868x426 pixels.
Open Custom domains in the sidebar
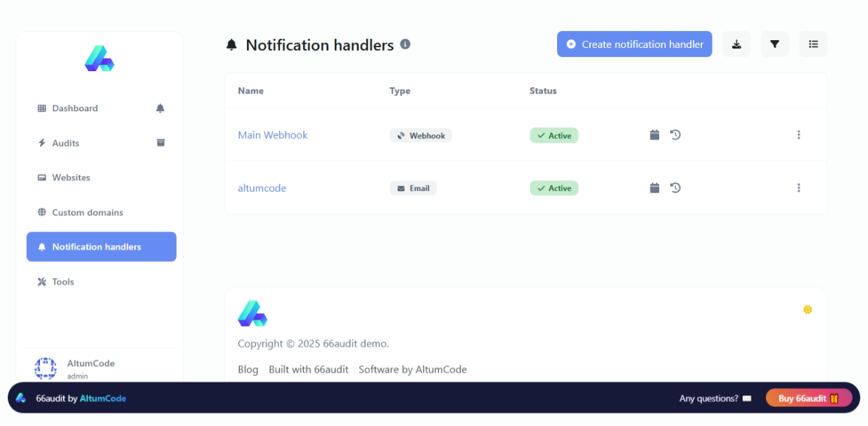point(87,212)
